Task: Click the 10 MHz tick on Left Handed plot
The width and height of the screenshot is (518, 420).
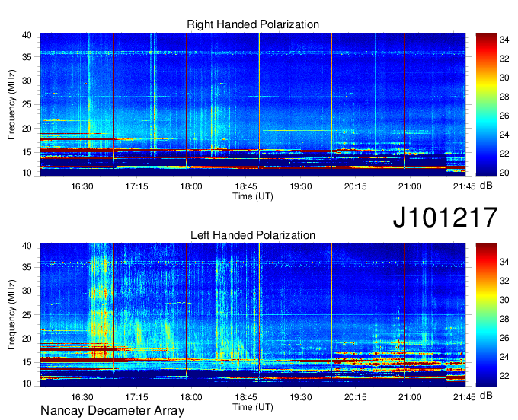Action: click(27, 383)
